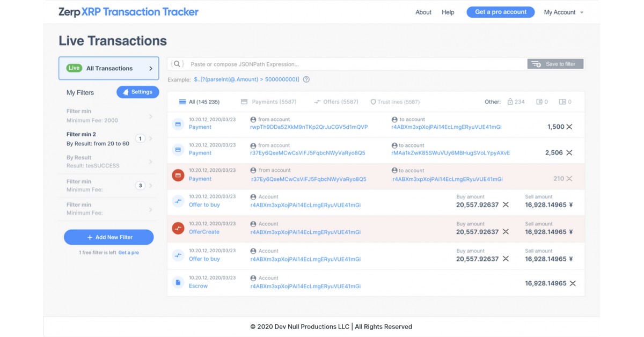
Task: Switch to the Offers (5587) tab
Action: point(336,102)
